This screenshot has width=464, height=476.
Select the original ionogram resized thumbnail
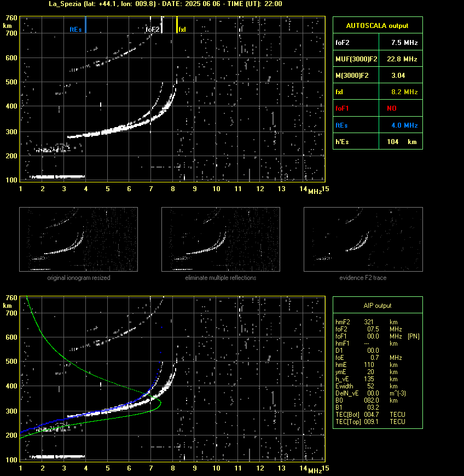click(79, 239)
